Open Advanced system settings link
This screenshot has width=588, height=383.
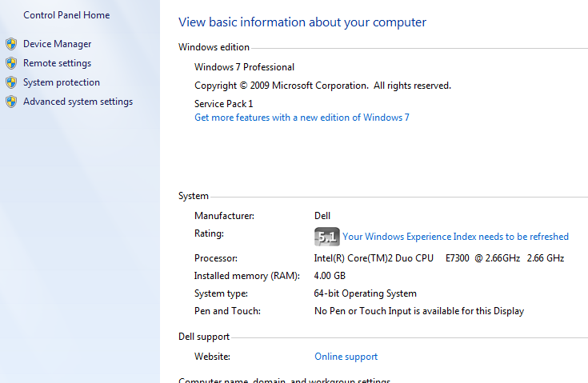[x=78, y=102]
